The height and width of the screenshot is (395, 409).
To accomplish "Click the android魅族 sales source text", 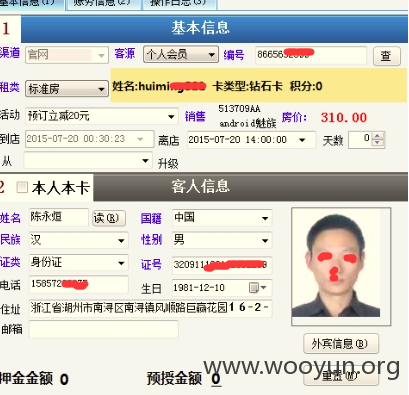I will point(248,124).
